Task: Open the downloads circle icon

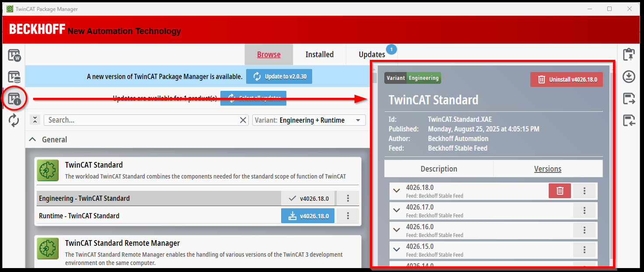Action: pyautogui.click(x=629, y=77)
